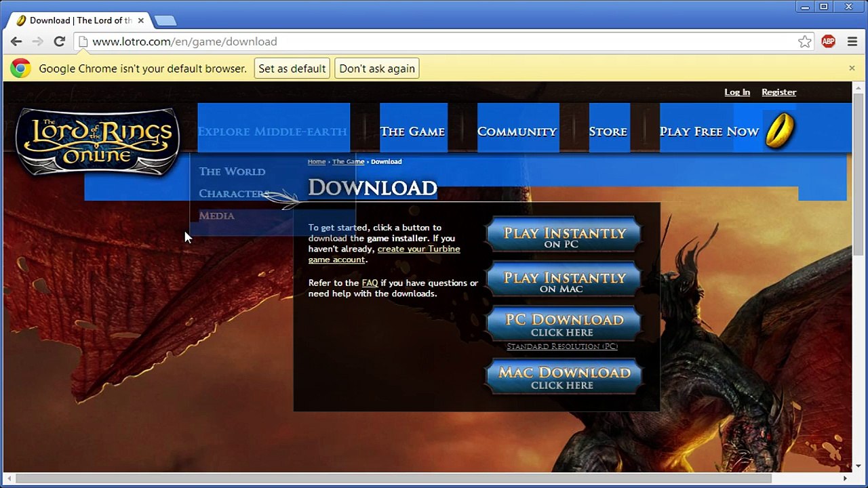The height and width of the screenshot is (488, 868).
Task: Go back with the browser back arrow
Action: 16,41
